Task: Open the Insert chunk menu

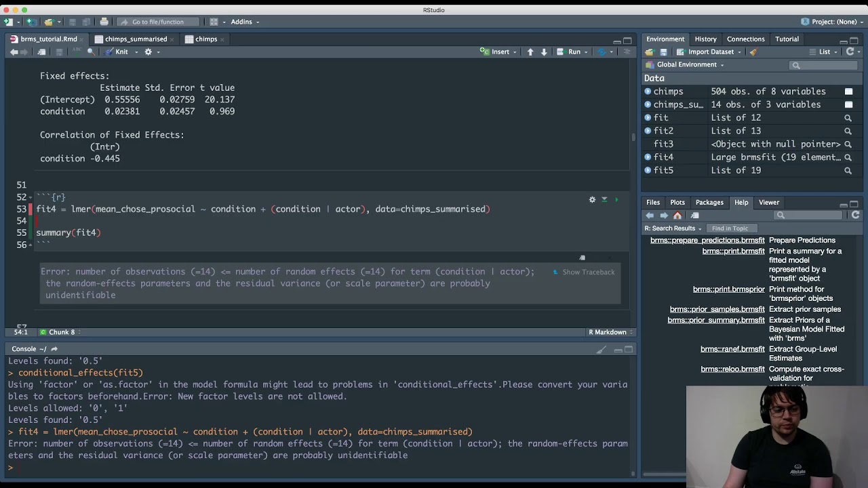Action: pyautogui.click(x=498, y=52)
